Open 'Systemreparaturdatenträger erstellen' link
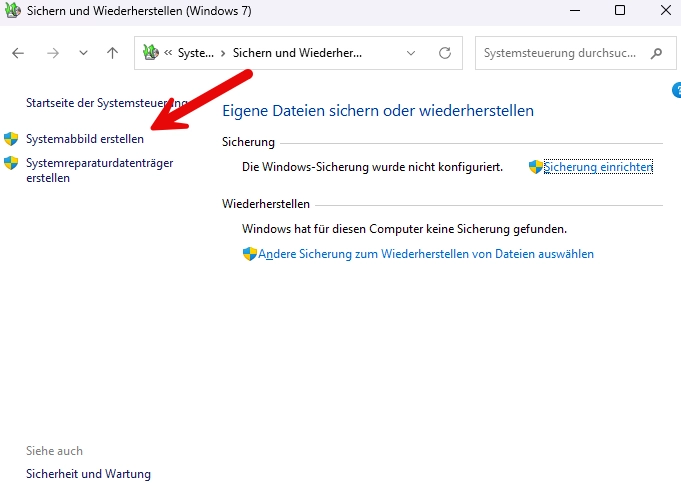This screenshot has height=495, width=681. click(99, 170)
